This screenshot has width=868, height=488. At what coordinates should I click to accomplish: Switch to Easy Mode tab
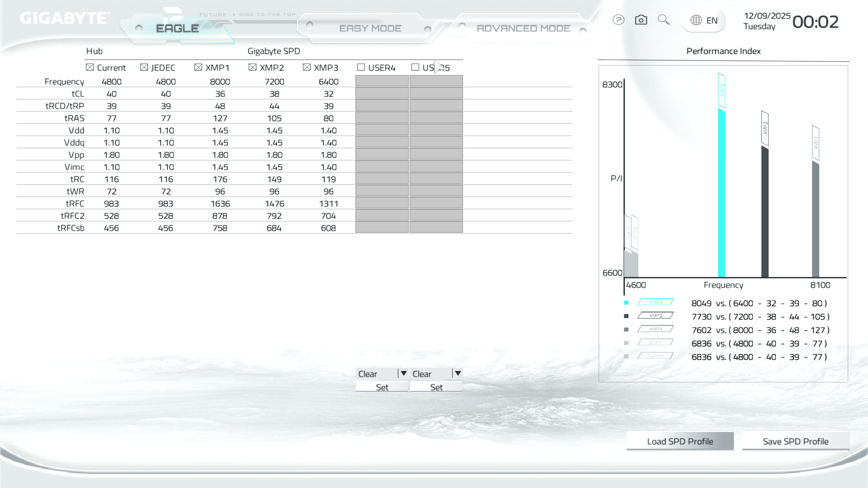pyautogui.click(x=370, y=28)
